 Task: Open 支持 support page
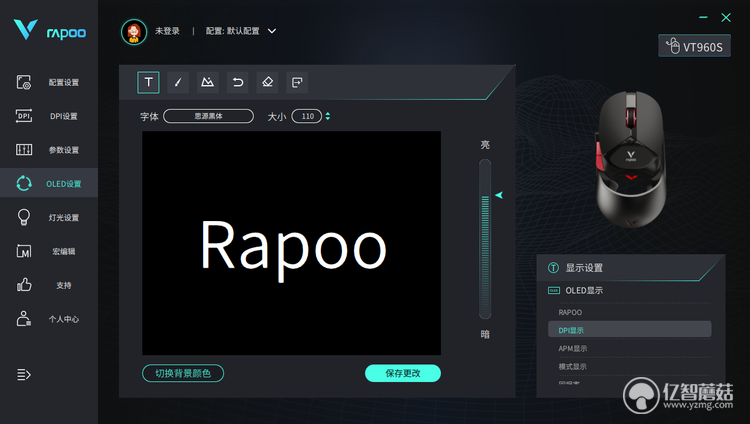(x=49, y=285)
